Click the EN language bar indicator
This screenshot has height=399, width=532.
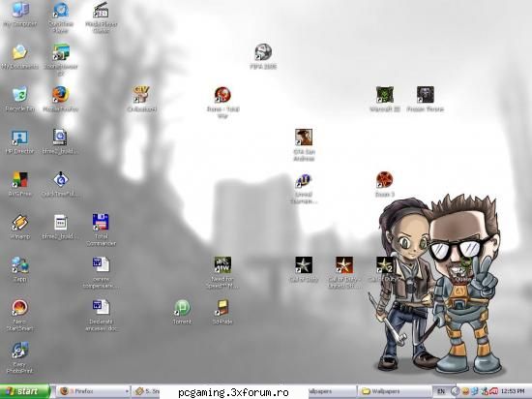click(441, 391)
